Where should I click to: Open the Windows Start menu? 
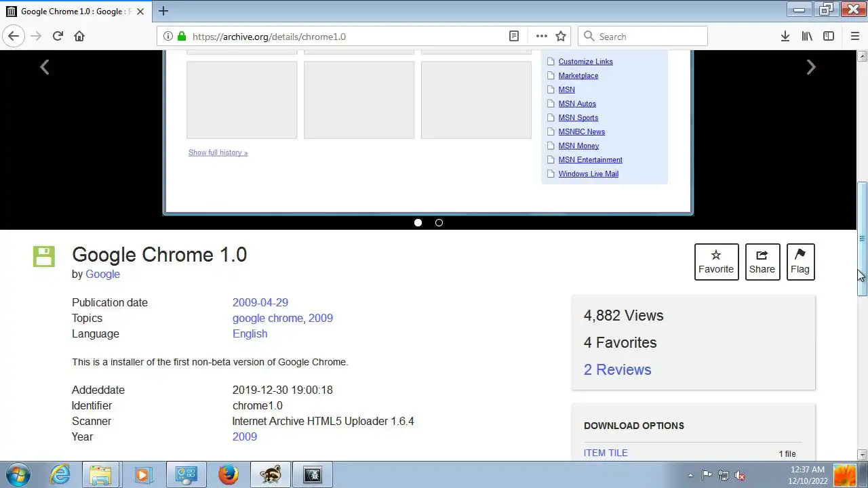(18, 474)
